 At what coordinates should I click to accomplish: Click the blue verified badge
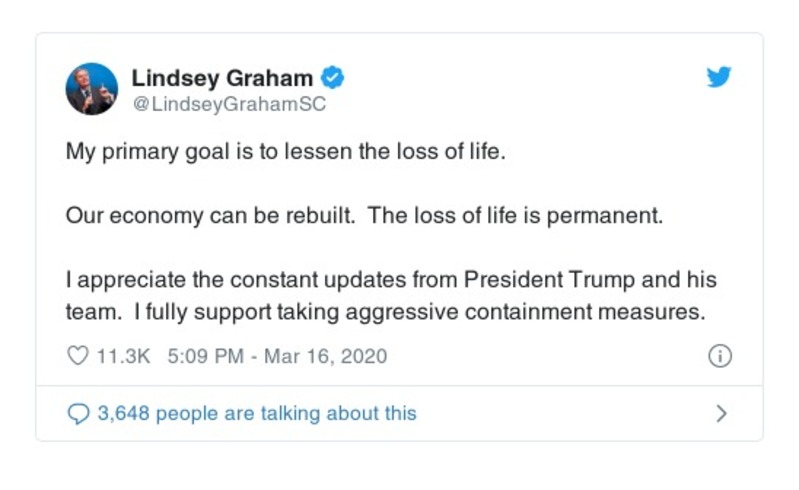tap(333, 78)
